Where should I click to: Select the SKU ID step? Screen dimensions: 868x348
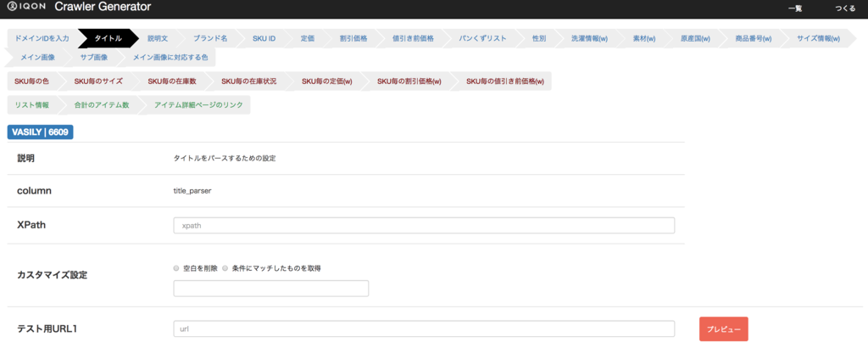tap(264, 39)
